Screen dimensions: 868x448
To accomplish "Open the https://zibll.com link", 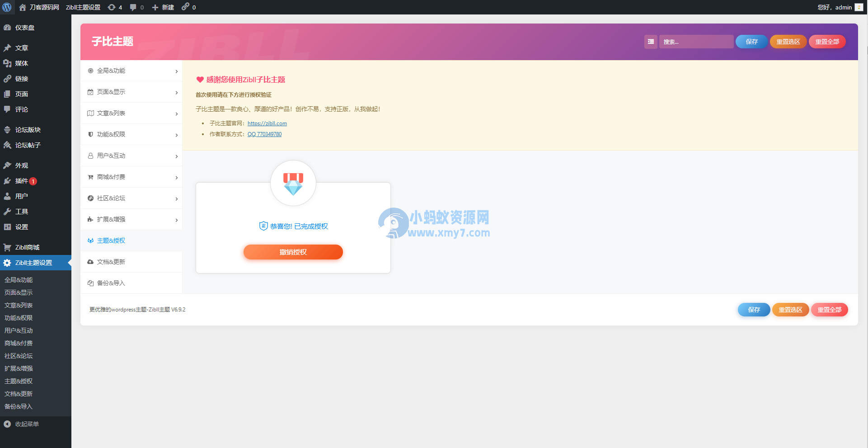I will click(267, 123).
